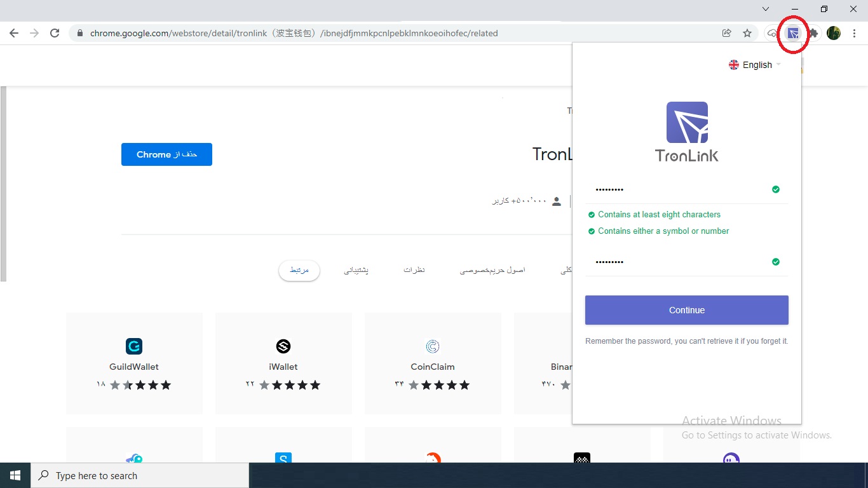Reload the current page
The width and height of the screenshot is (868, 488).
tap(55, 33)
